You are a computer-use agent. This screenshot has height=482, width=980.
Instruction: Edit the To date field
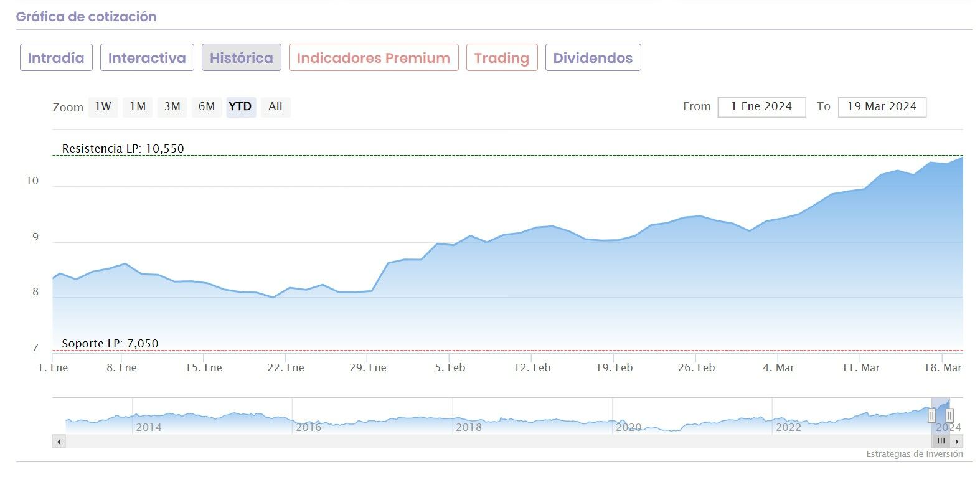(882, 107)
